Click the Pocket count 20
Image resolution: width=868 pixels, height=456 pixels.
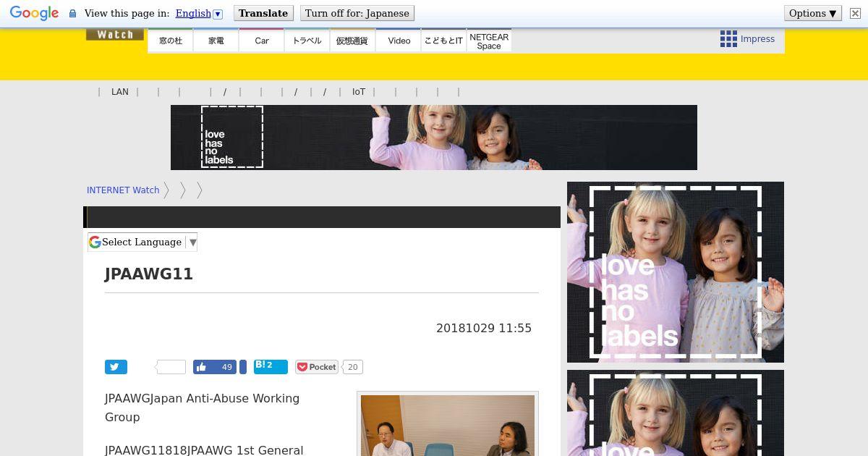(352, 367)
